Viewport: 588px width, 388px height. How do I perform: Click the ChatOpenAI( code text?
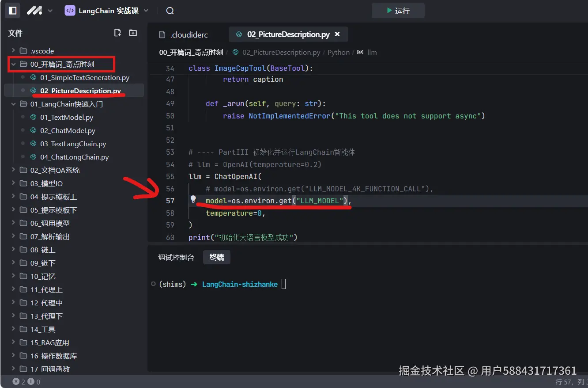238,176
